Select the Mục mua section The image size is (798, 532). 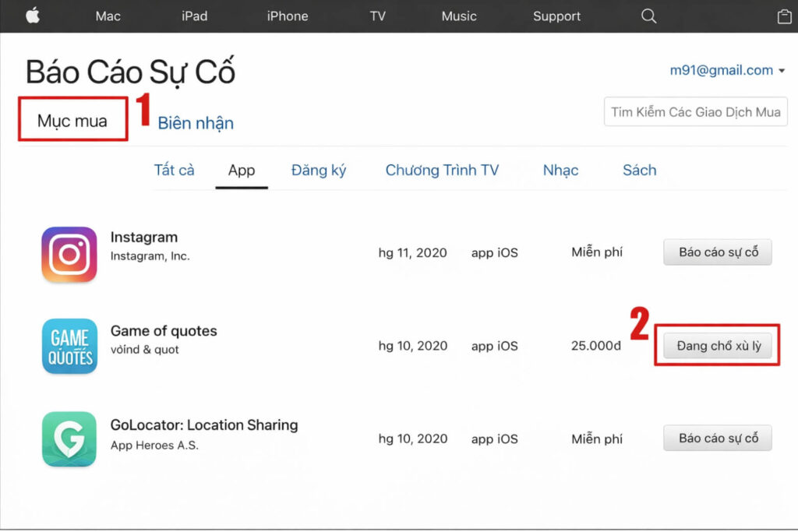pos(72,121)
